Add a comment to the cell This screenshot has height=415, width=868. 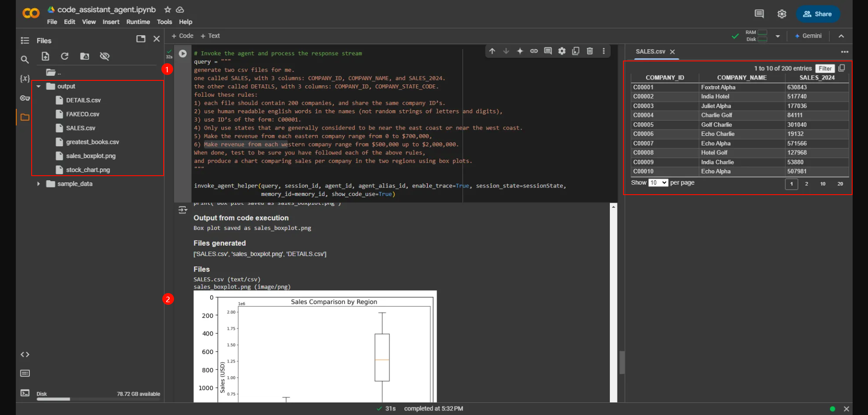[548, 51]
